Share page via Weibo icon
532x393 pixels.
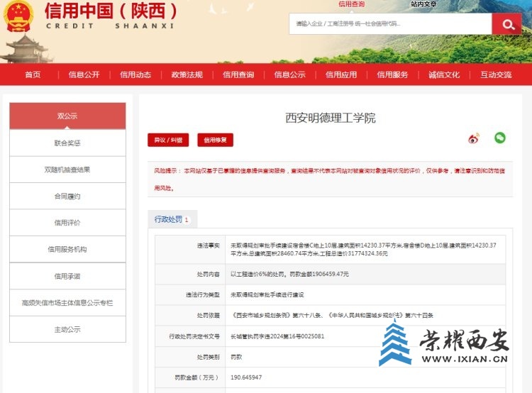474,138
